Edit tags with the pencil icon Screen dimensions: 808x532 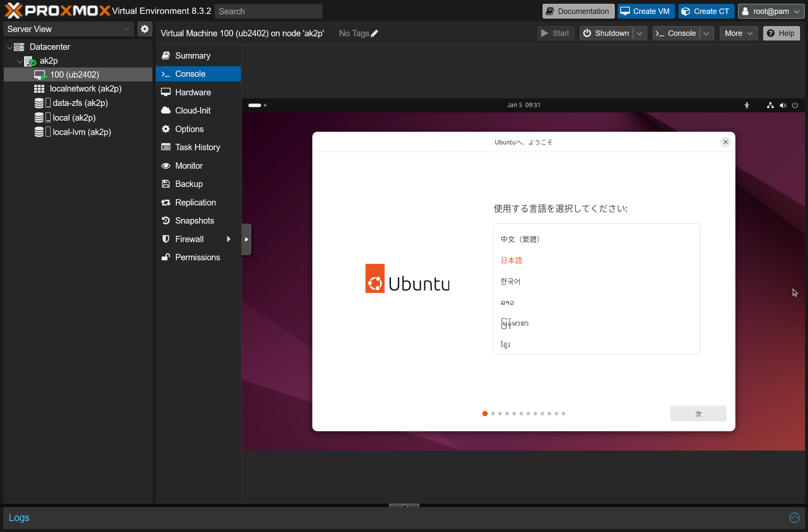(x=375, y=33)
